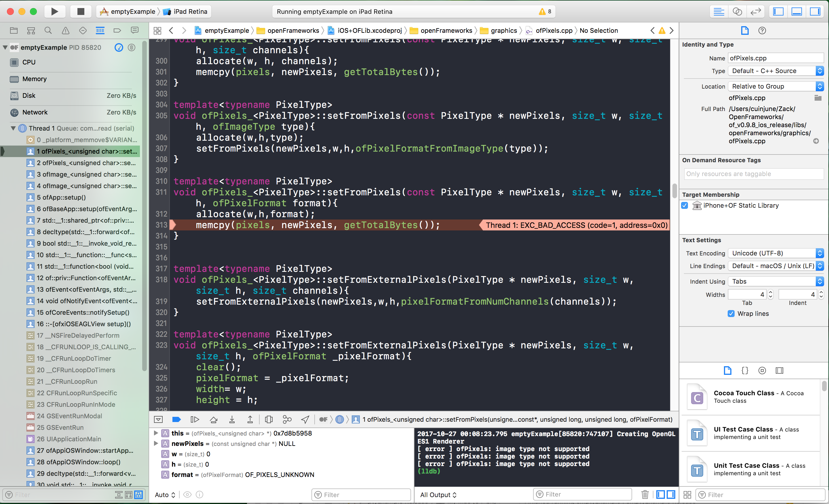Click the Simulate Location arrow icon
This screenshot has width=829, height=504.
(305, 419)
